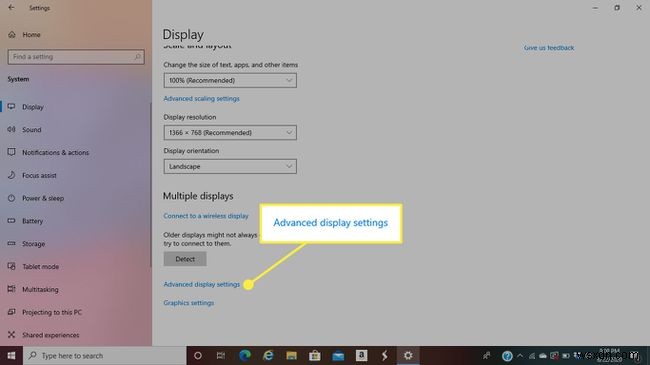Click Connect to a wireless display
Screen dimensions: 650x365
tap(206, 216)
